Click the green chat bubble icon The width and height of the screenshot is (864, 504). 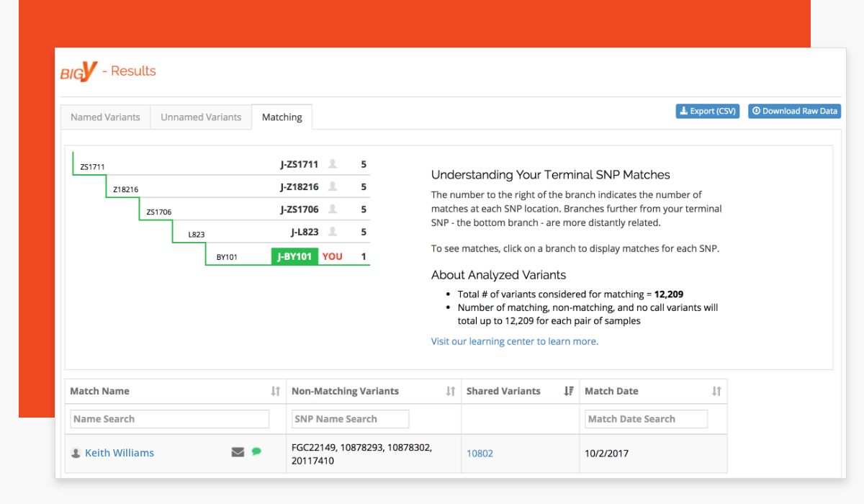[256, 451]
